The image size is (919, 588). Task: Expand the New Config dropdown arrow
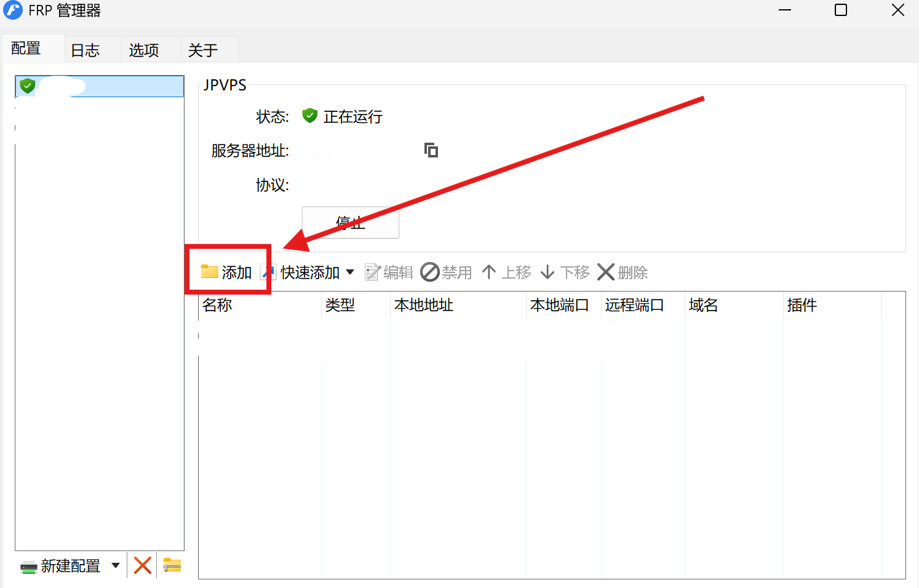coord(116,565)
